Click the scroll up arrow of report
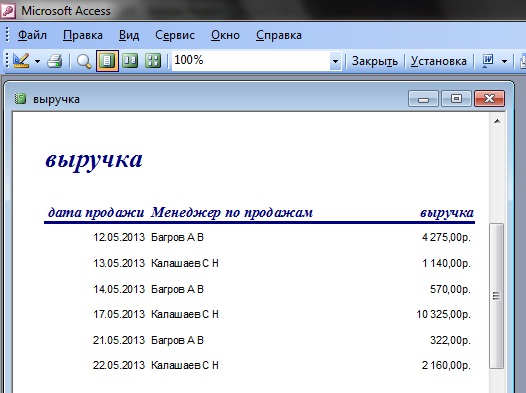 [497, 121]
